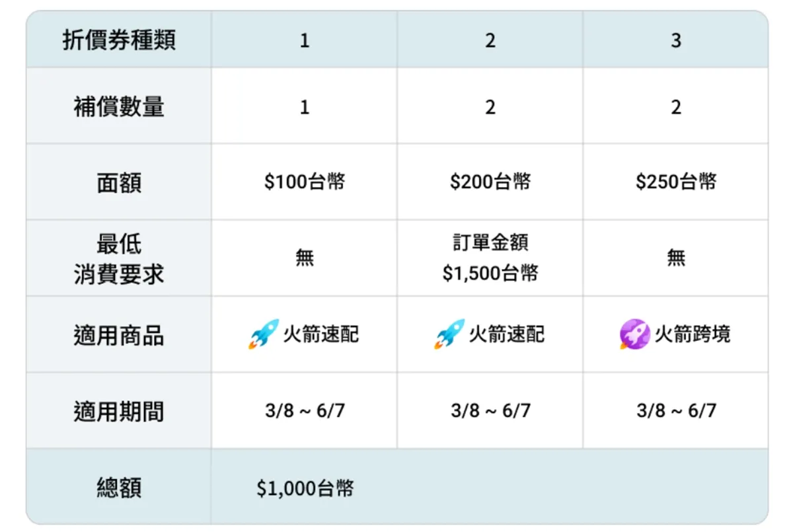Click the purple 火箭跨境 rocket icon
The image size is (793, 532).
(x=634, y=334)
